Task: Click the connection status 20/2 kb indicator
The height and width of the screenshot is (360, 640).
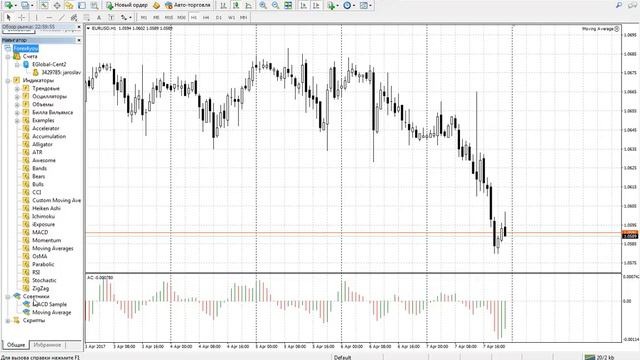Action: click(600, 357)
